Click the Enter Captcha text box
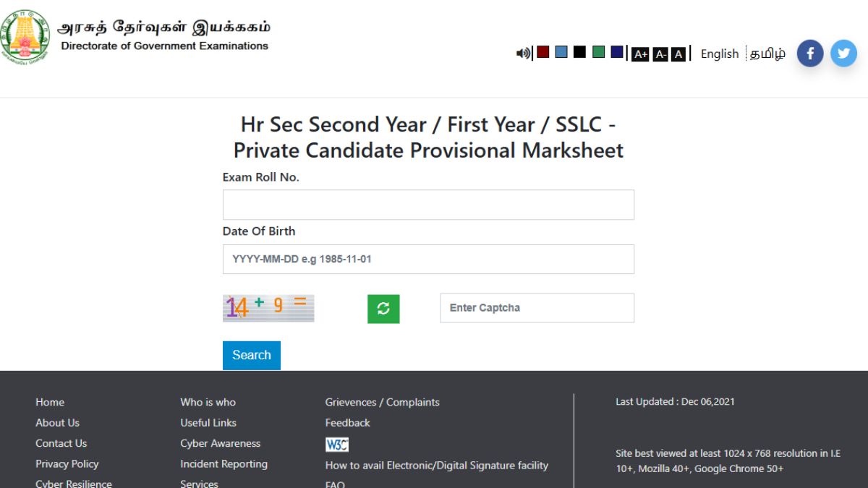The width and height of the screenshot is (868, 488). (537, 308)
